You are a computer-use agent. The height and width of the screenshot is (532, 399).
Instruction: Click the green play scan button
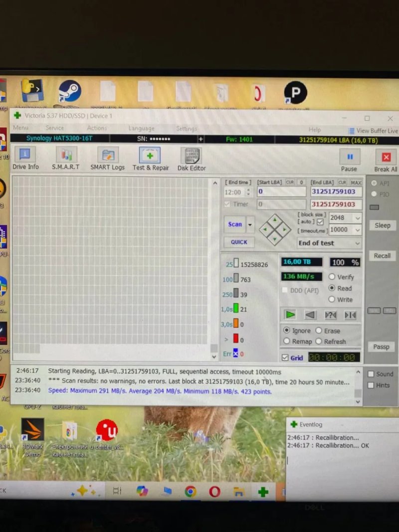290,315
